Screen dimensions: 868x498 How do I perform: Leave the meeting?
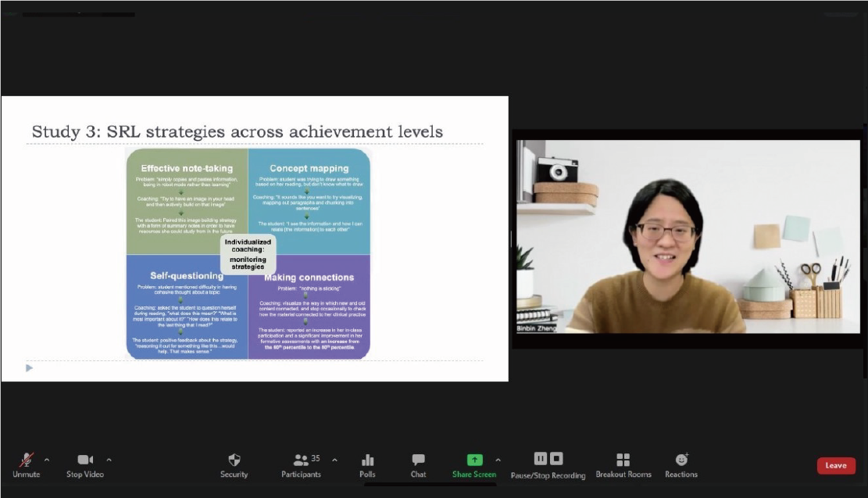pos(836,465)
